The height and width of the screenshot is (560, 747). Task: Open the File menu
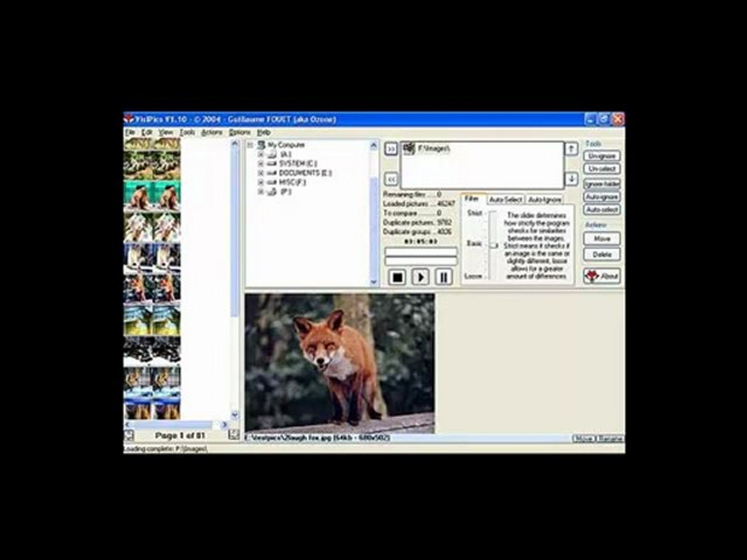(130, 133)
